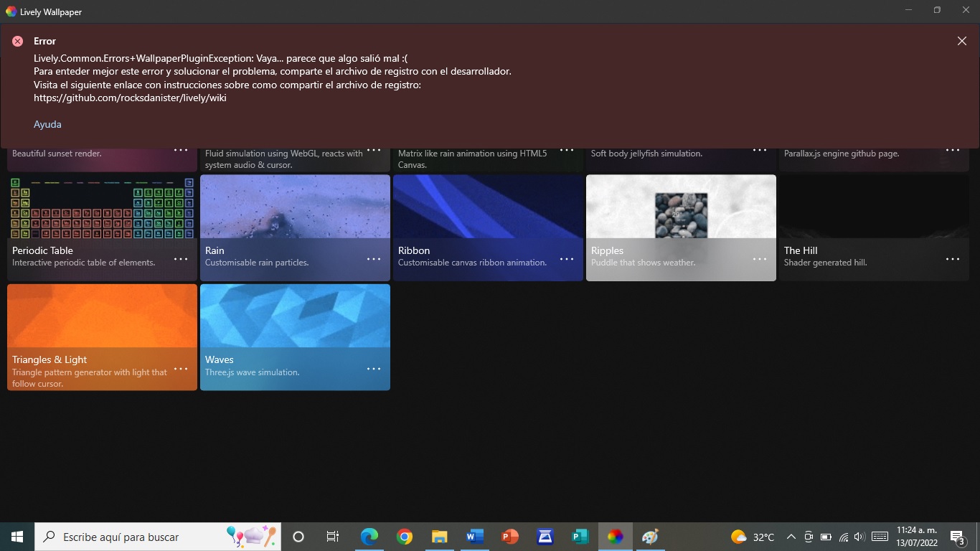The width and height of the screenshot is (980, 551).
Task: Open the Start menu
Action: 15,537
